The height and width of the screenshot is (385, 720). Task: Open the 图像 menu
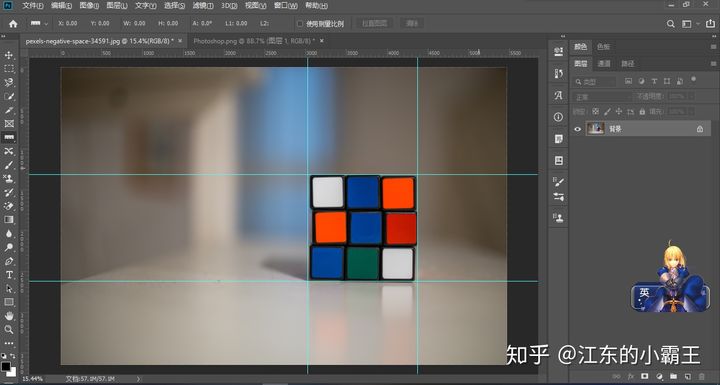(x=89, y=6)
